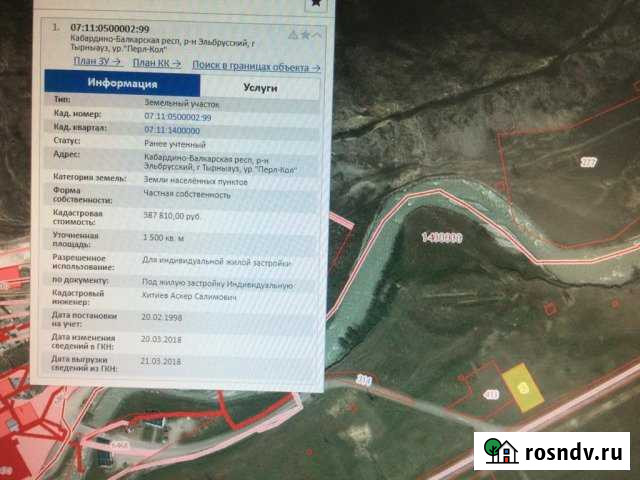
Task: Click Поиск в границах объекта link
Action: (256, 67)
